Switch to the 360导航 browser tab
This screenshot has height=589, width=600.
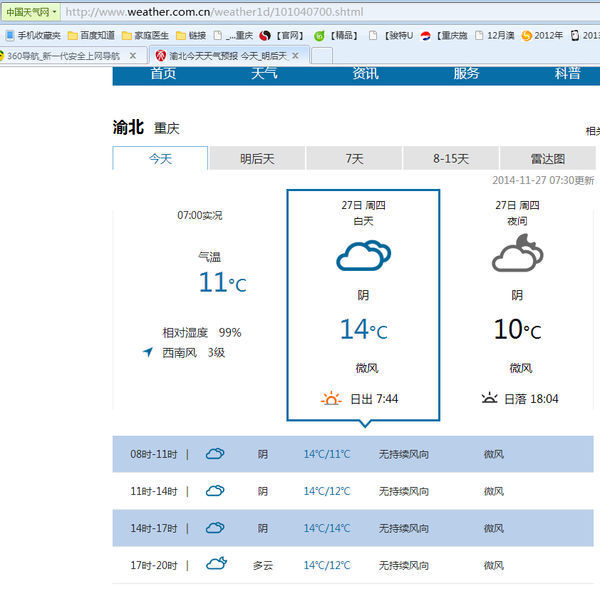(x=65, y=56)
